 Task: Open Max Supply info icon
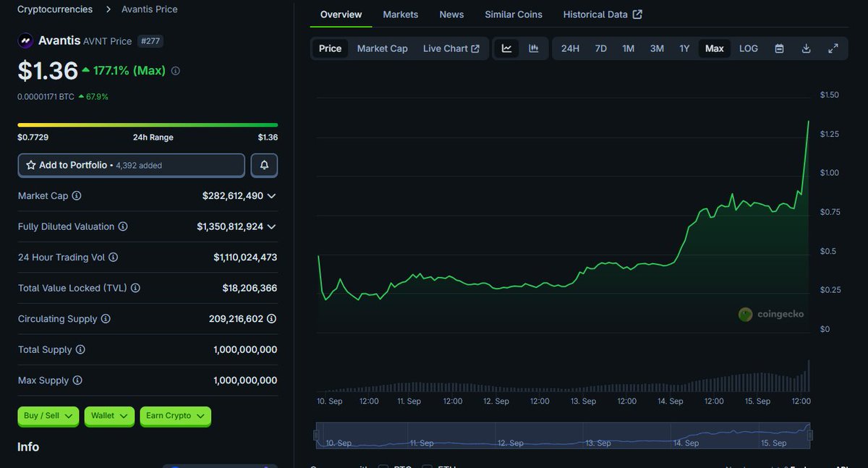tap(77, 380)
